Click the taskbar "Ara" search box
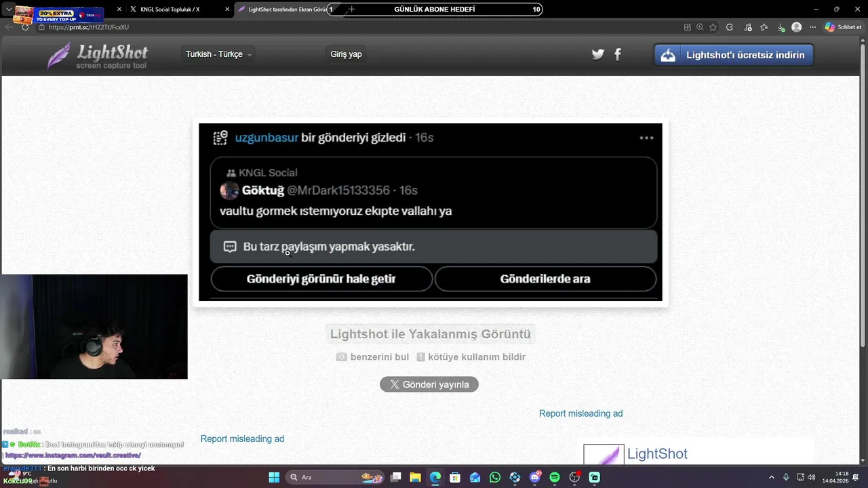The height and width of the screenshot is (488, 868). click(x=336, y=477)
